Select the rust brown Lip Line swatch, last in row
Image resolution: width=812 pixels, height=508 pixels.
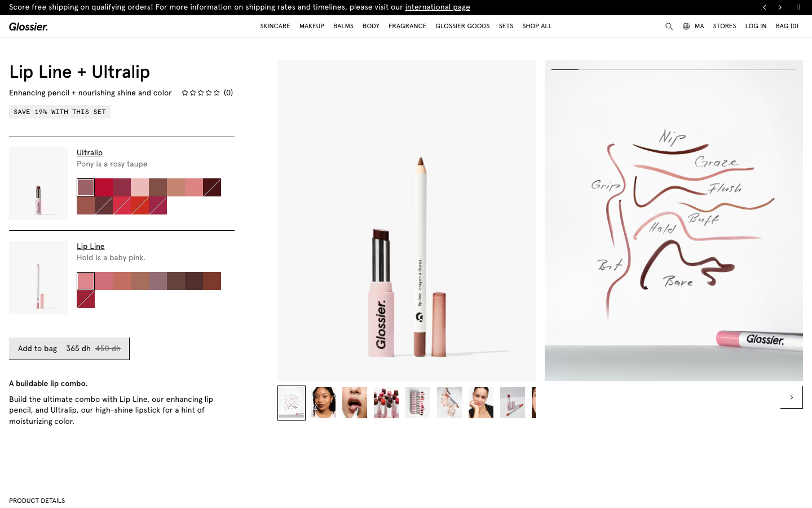tap(212, 281)
